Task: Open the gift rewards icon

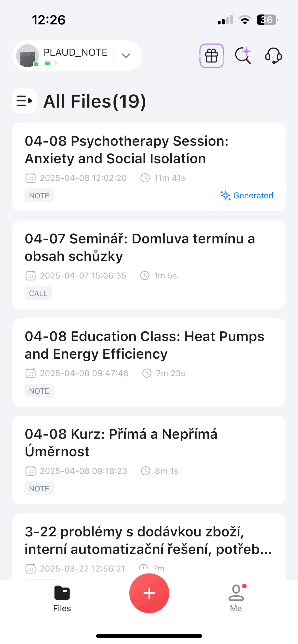Action: click(x=211, y=56)
